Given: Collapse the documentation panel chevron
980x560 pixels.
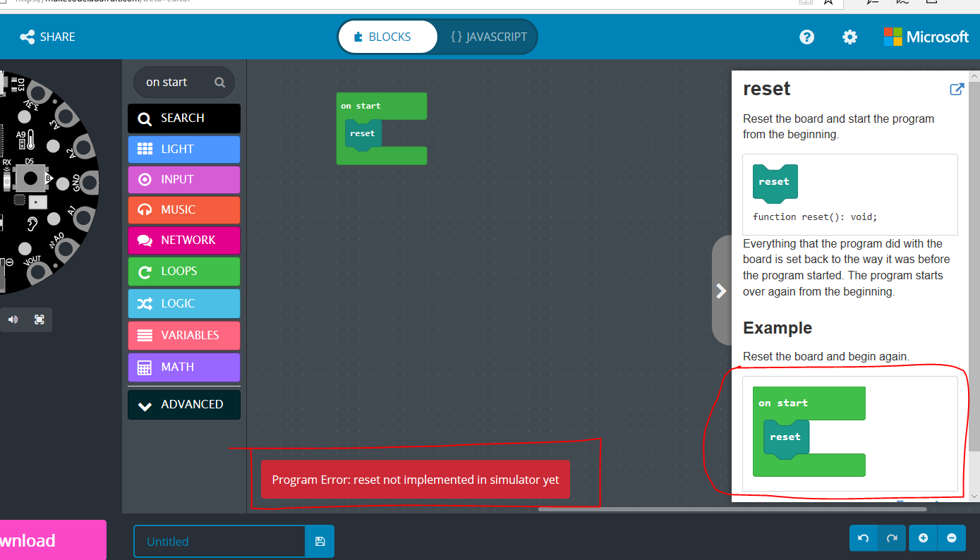Looking at the screenshot, I should pyautogui.click(x=721, y=290).
